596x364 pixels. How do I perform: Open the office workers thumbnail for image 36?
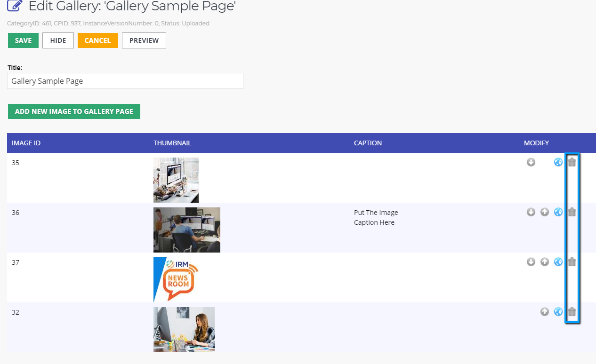click(187, 230)
